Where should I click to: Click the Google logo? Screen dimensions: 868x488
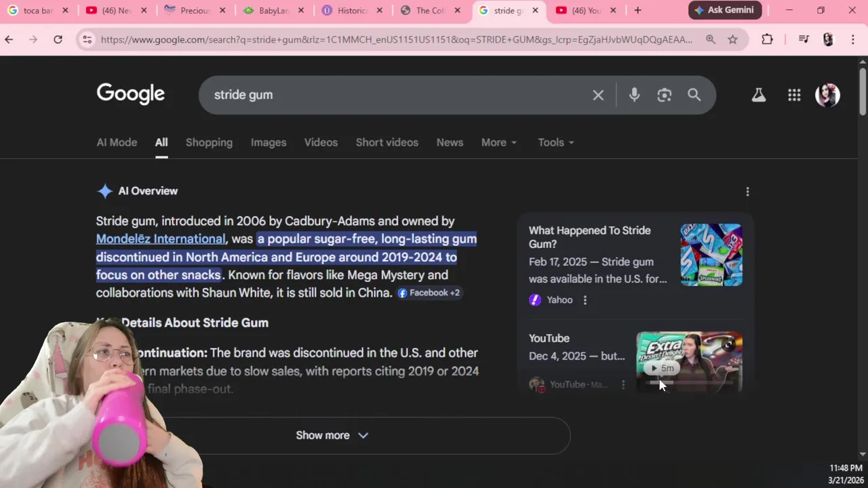pyautogui.click(x=130, y=94)
